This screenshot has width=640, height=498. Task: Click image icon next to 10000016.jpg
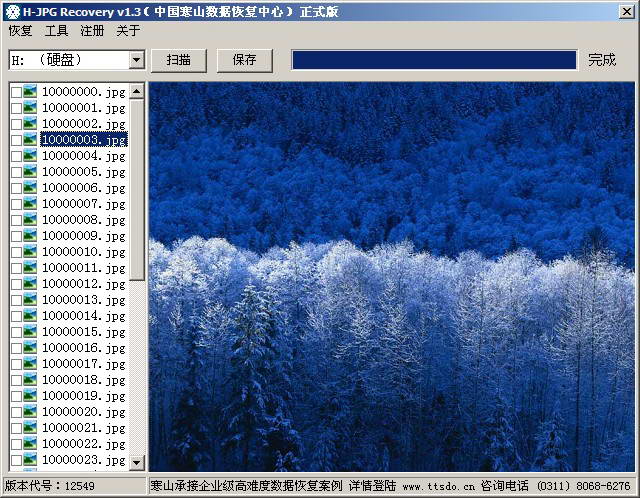coord(30,347)
